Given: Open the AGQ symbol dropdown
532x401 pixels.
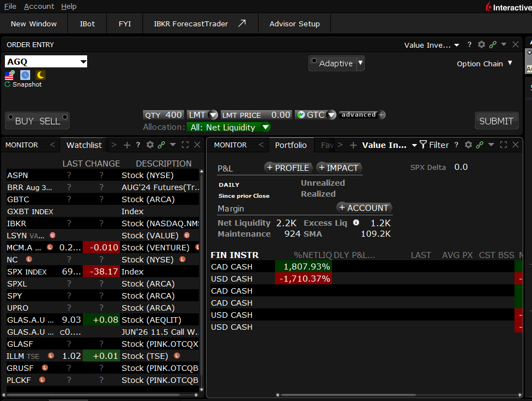Looking at the screenshot, I should point(83,62).
